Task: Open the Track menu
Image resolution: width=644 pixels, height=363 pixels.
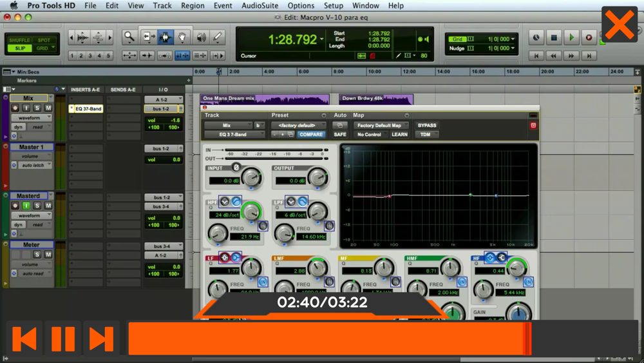Action: (162, 6)
